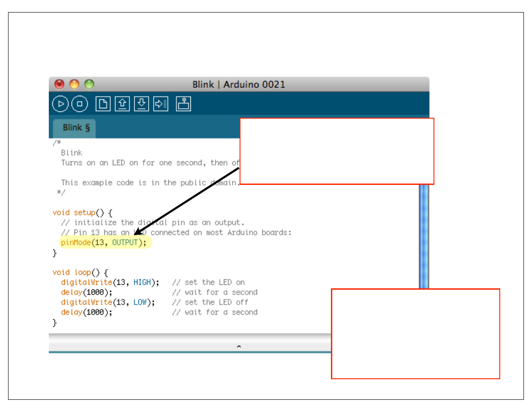Click the HIGH keyword in digitalWrite
Viewport: 532px width, 411px height.
[142, 283]
